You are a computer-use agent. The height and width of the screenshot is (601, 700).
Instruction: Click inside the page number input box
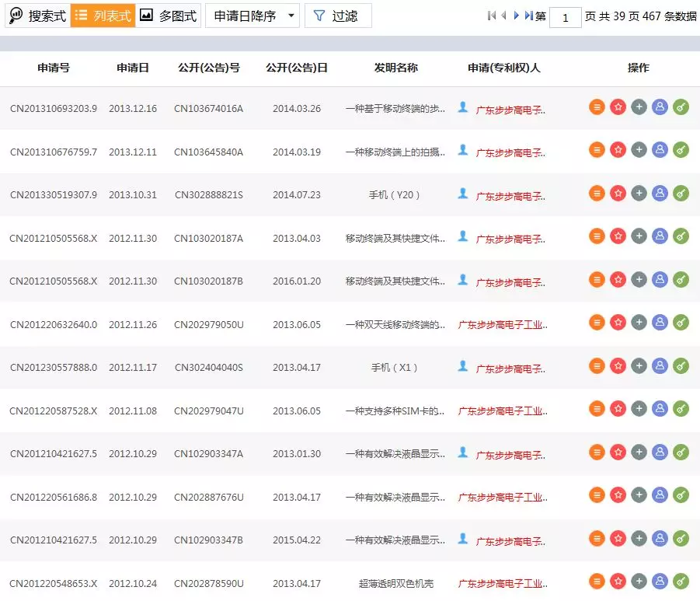click(x=566, y=17)
